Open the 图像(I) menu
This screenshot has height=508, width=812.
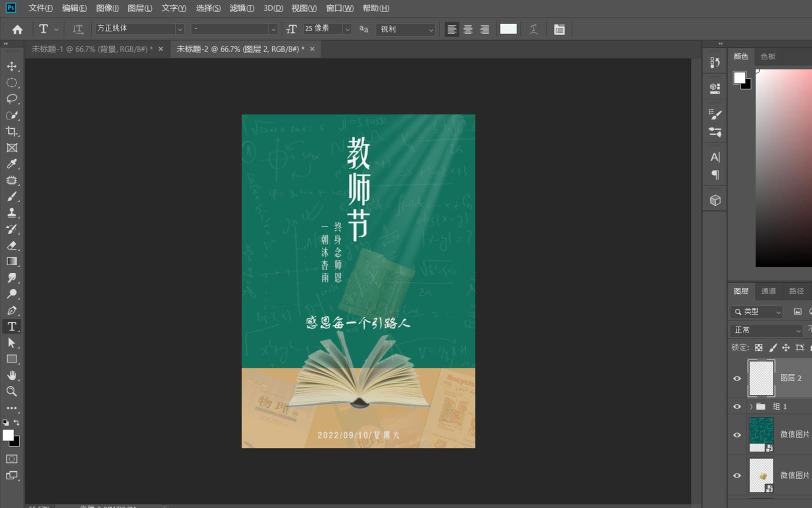(x=107, y=8)
